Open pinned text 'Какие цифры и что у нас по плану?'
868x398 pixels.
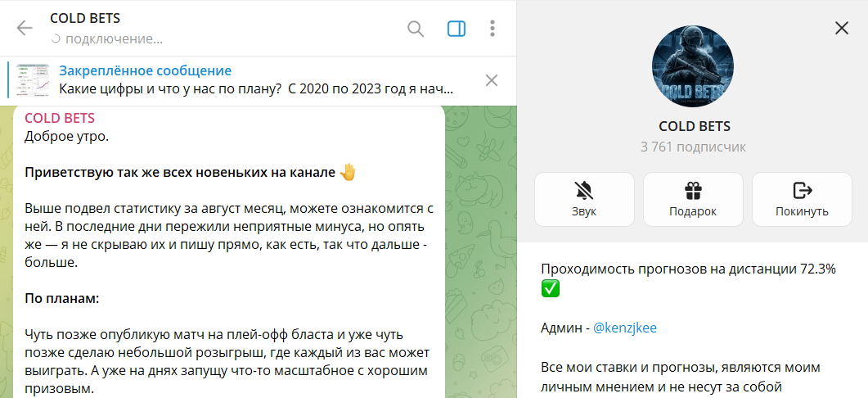pyautogui.click(x=169, y=88)
